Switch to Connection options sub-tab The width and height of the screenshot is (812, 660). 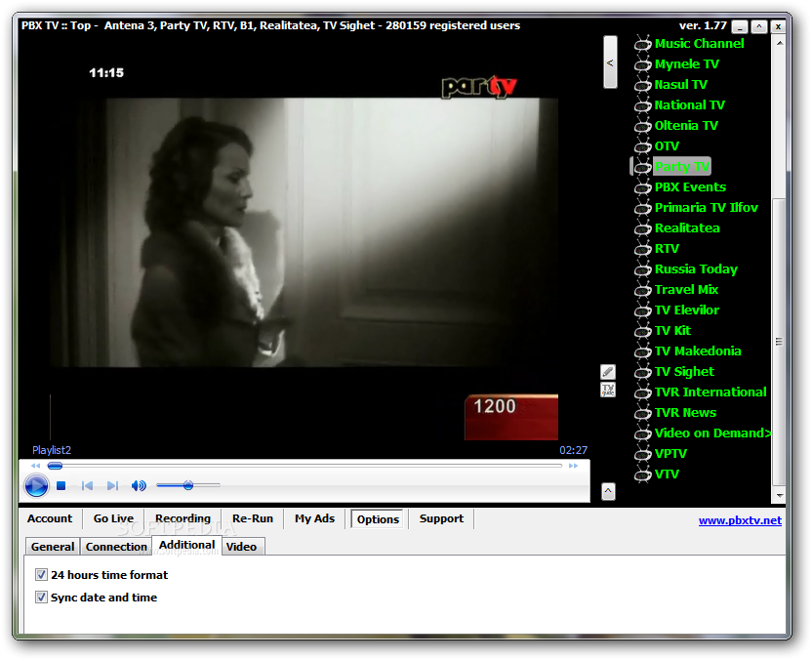point(116,547)
